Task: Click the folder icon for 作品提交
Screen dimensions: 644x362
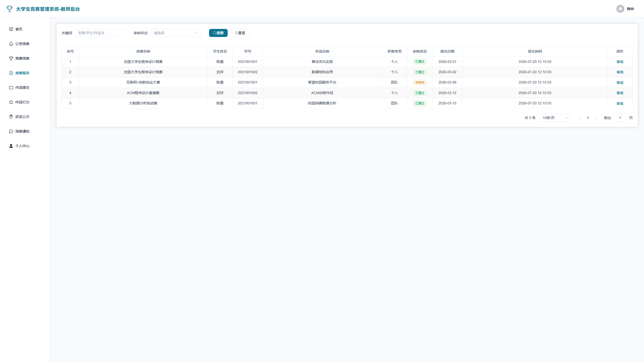Action: click(11, 88)
